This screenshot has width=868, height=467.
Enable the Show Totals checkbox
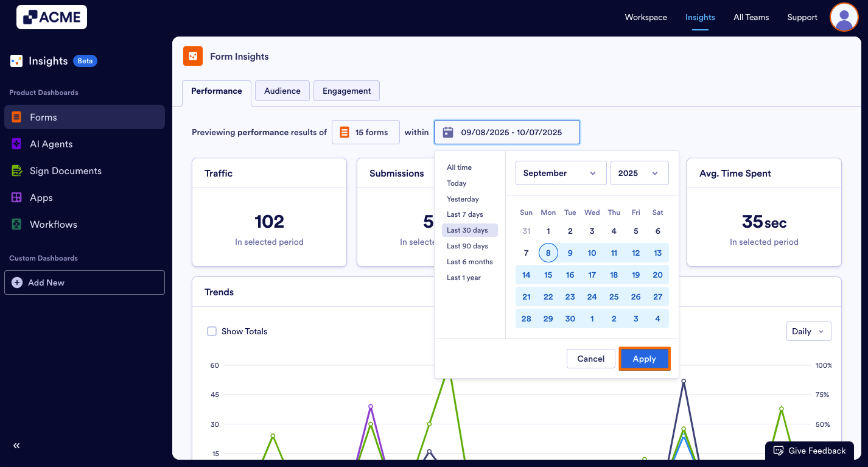[212, 331]
